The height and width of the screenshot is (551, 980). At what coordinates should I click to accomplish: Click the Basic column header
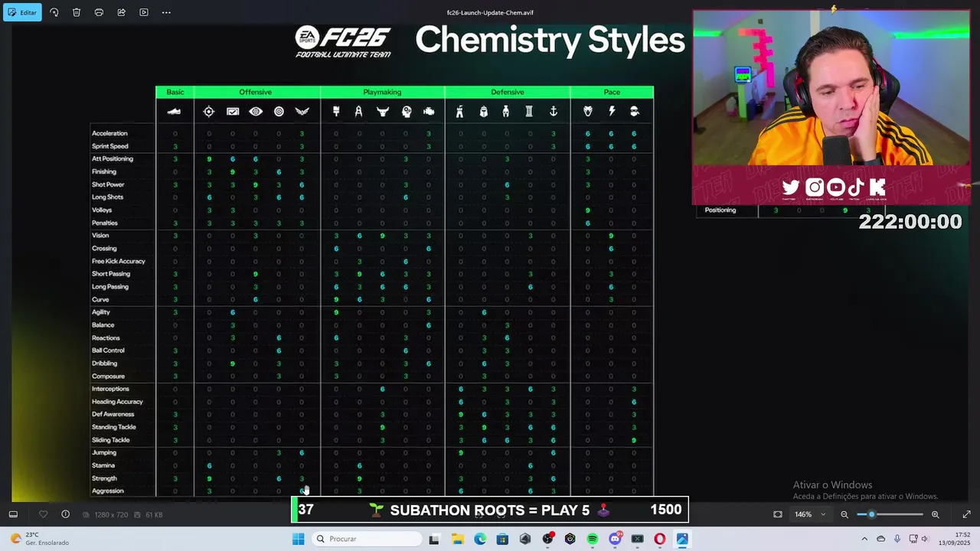tap(175, 92)
